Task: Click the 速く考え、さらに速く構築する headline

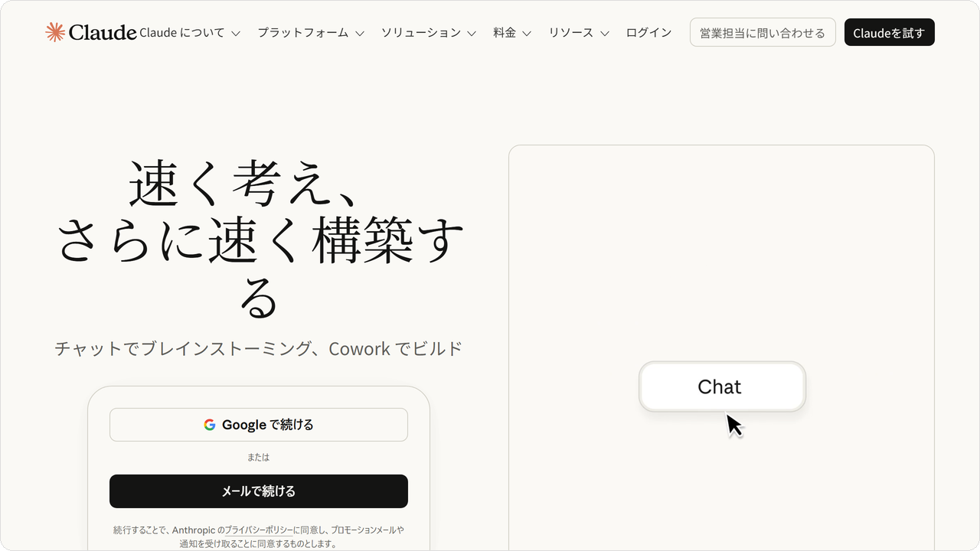Action: 259,238
